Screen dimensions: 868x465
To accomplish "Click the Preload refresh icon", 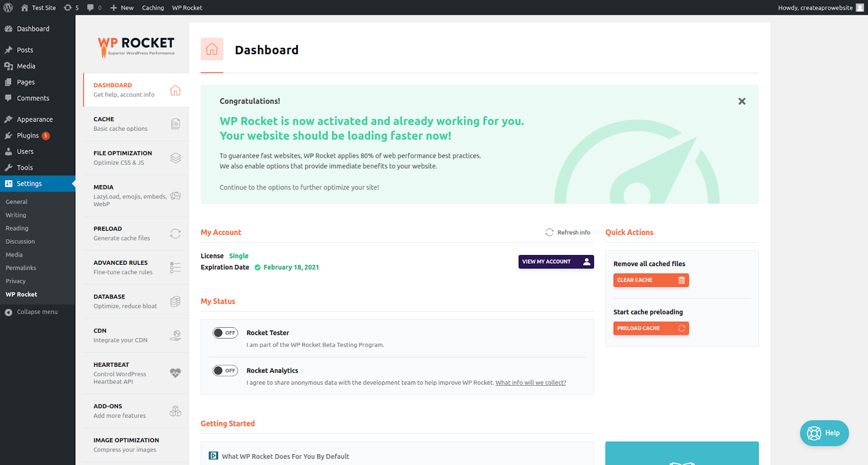I will 175,233.
